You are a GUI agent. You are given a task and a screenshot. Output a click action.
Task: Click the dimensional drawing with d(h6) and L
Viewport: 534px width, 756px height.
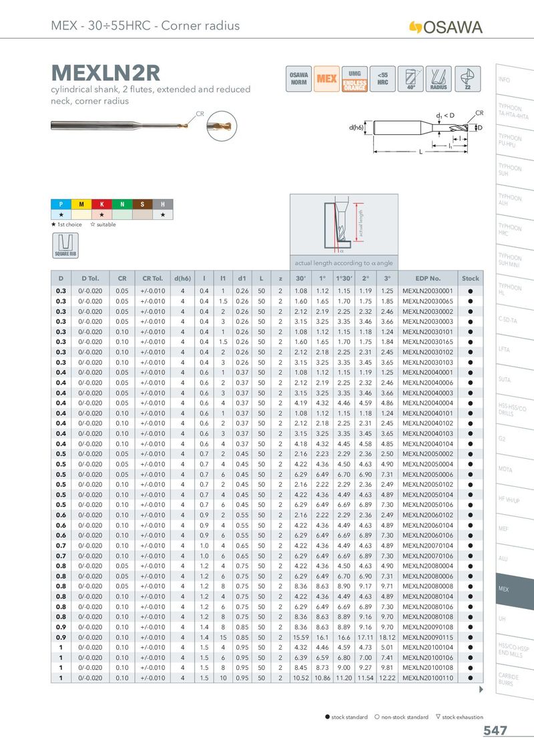pyautogui.click(x=417, y=133)
